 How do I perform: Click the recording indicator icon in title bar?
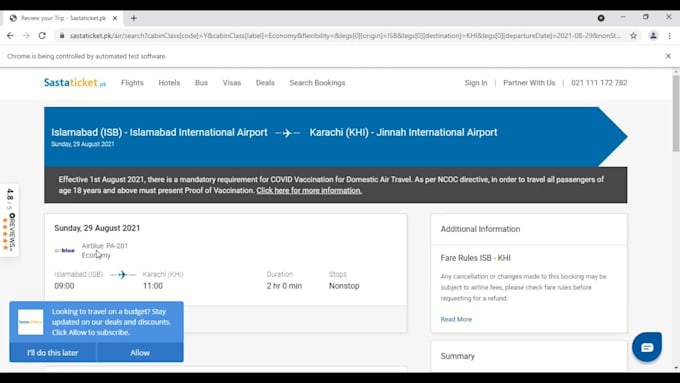[x=601, y=18]
